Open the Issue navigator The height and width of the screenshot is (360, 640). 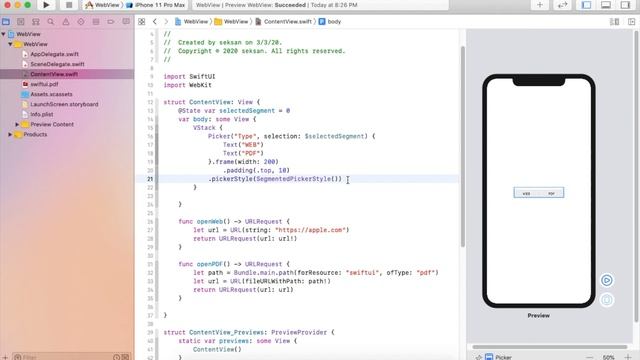coord(66,22)
